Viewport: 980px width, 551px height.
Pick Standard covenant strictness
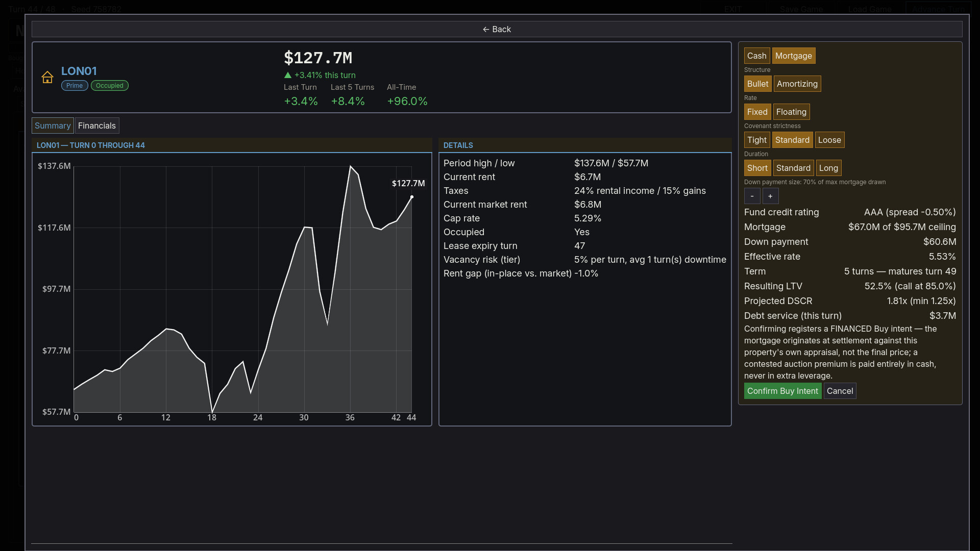792,140
